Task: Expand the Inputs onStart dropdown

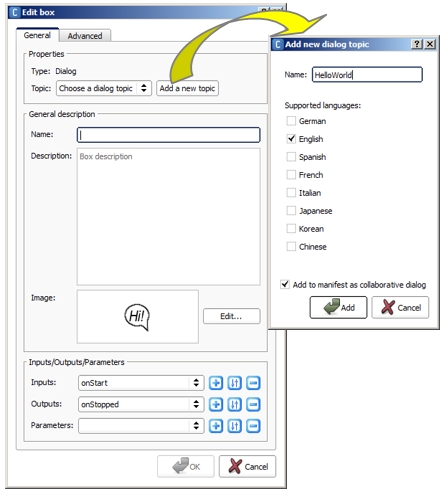Action: (x=141, y=383)
